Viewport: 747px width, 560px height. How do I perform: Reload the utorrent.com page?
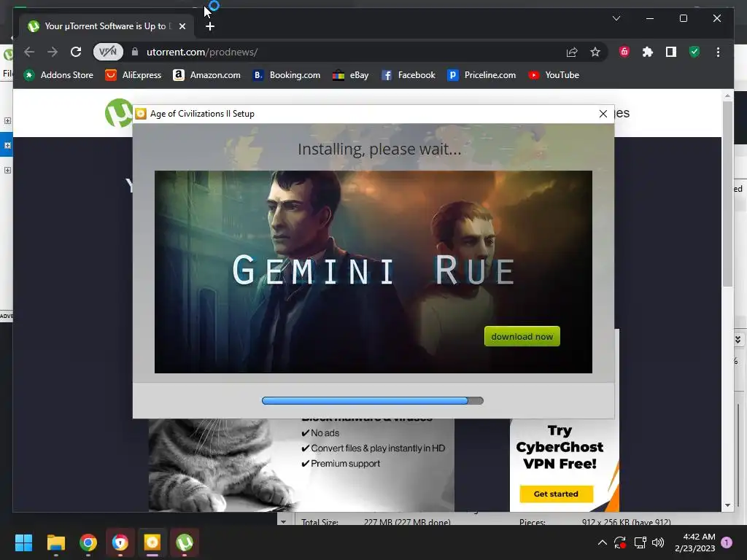[x=76, y=52]
